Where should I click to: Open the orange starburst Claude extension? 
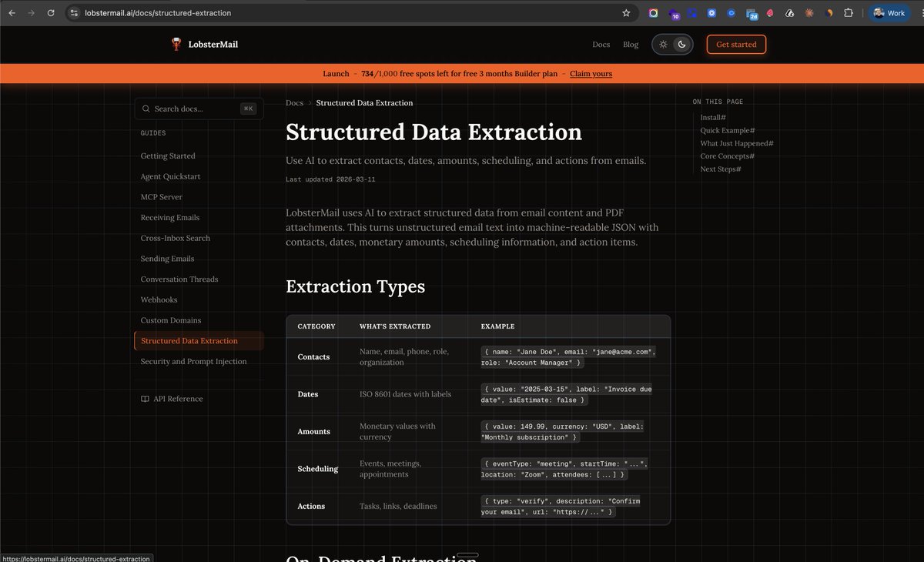808,13
